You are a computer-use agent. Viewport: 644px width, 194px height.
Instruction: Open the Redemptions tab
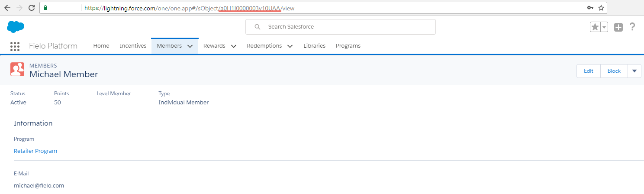pos(264,46)
